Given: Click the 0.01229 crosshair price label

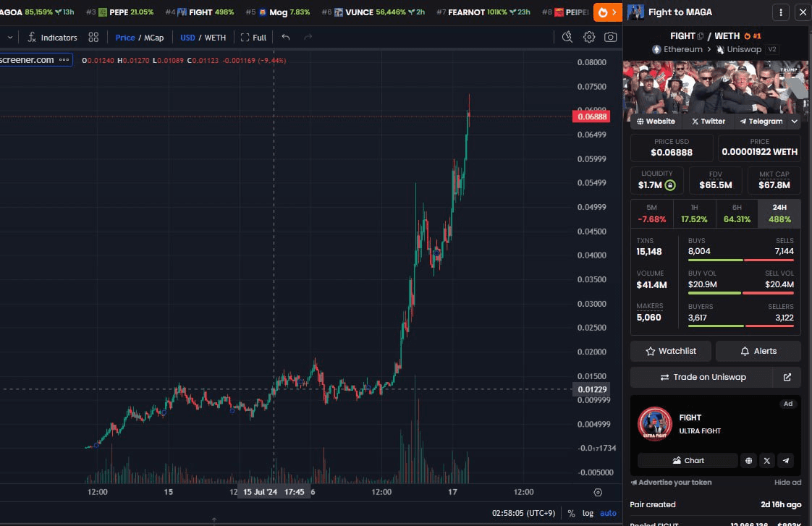Looking at the screenshot, I should [591, 389].
